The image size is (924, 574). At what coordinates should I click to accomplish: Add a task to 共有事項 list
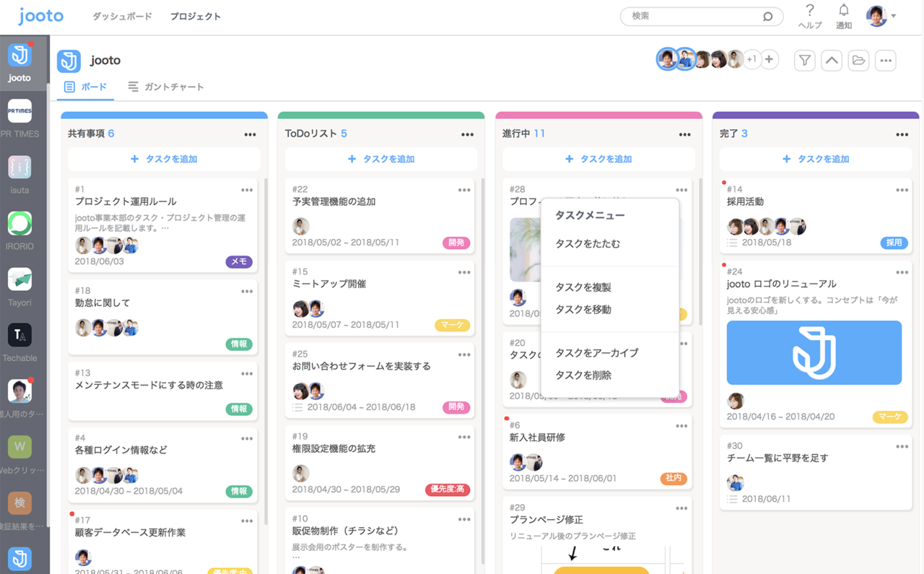click(164, 159)
